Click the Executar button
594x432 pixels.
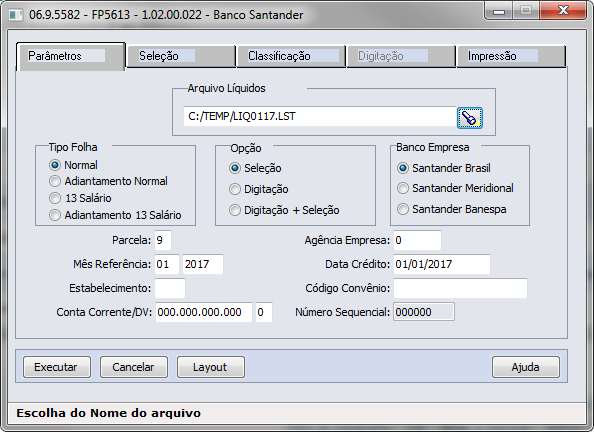click(57, 367)
